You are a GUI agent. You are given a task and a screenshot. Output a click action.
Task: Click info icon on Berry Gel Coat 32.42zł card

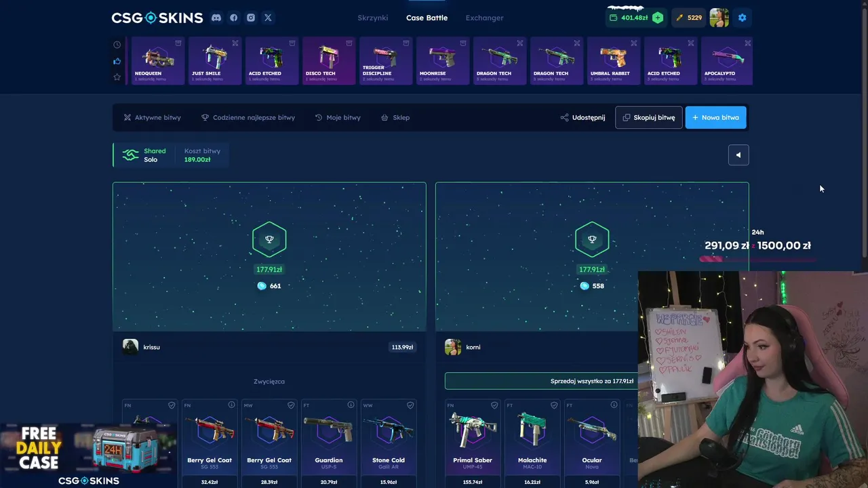click(231, 405)
